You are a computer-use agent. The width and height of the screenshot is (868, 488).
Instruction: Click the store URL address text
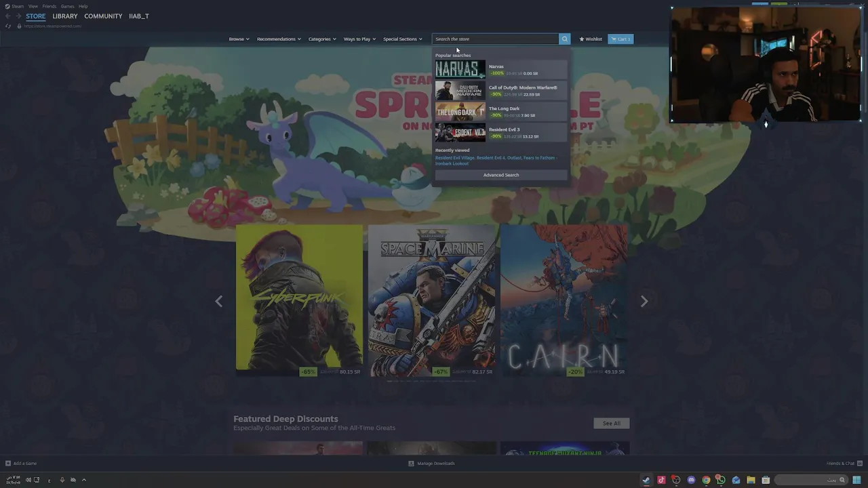point(52,26)
